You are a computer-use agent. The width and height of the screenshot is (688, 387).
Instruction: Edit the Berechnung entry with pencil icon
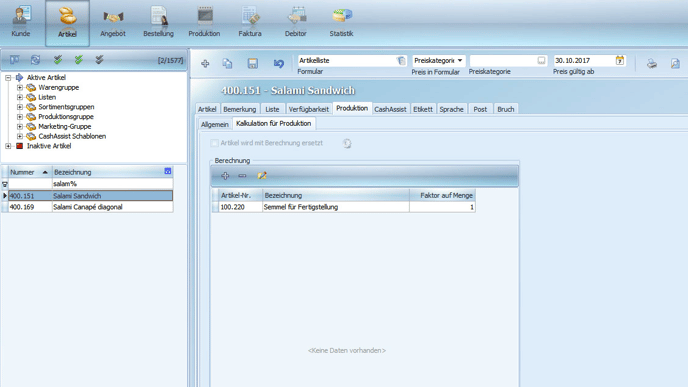(262, 176)
